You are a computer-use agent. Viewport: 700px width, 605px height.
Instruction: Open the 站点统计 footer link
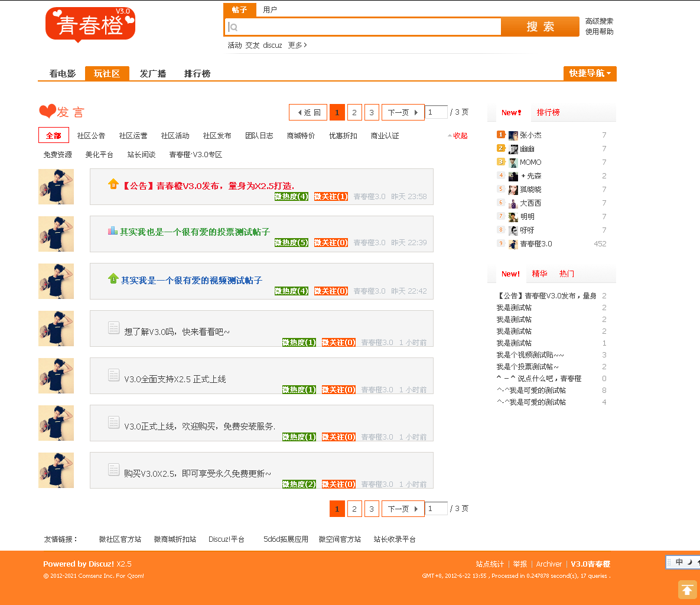(x=490, y=564)
